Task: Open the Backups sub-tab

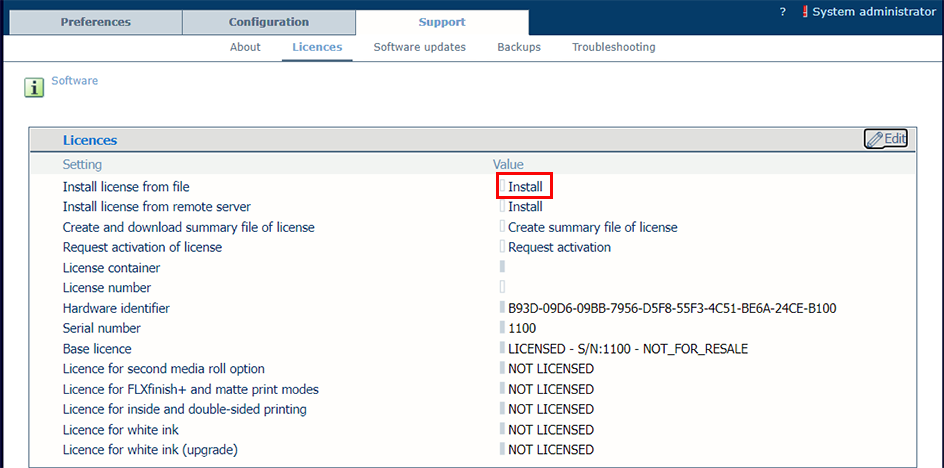Action: pos(519,47)
